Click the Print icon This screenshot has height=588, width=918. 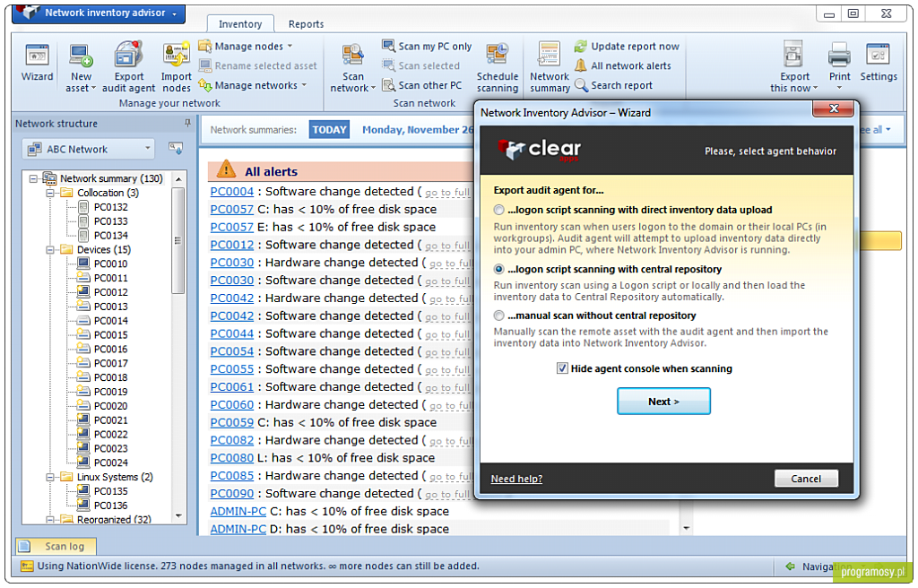839,56
